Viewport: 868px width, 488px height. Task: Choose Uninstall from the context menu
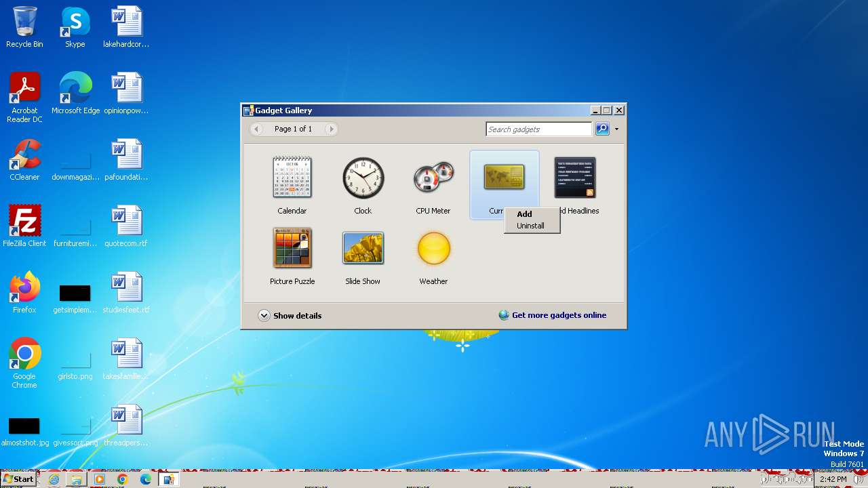[532, 226]
